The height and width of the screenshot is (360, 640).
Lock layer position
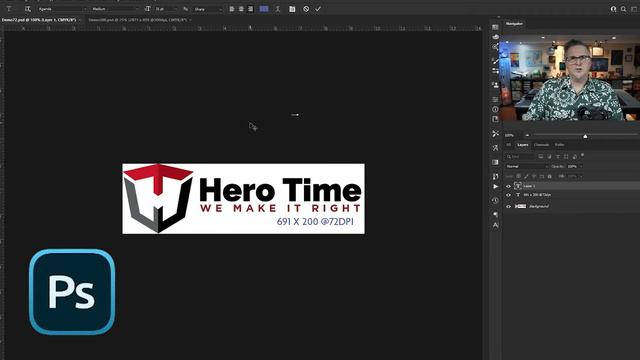pyautogui.click(x=534, y=176)
